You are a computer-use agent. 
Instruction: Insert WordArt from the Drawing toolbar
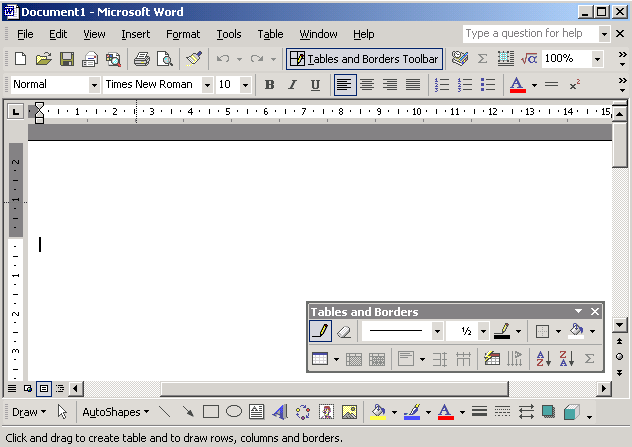[x=279, y=411]
